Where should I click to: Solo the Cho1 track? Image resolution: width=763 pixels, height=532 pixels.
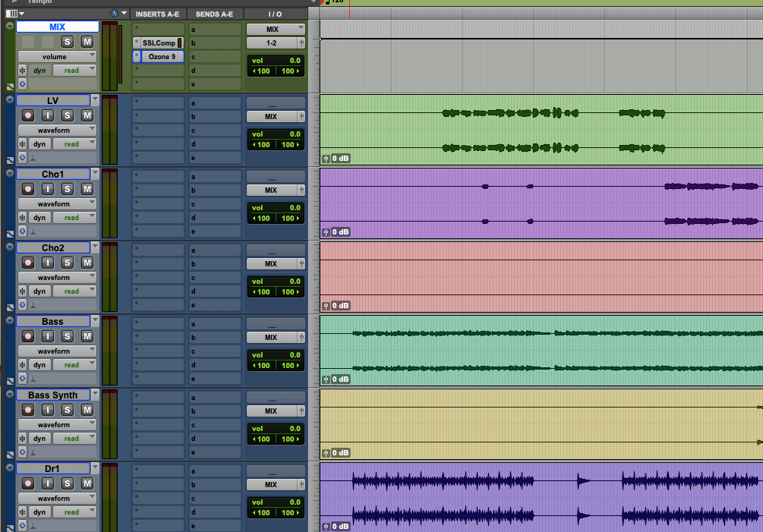click(68, 189)
